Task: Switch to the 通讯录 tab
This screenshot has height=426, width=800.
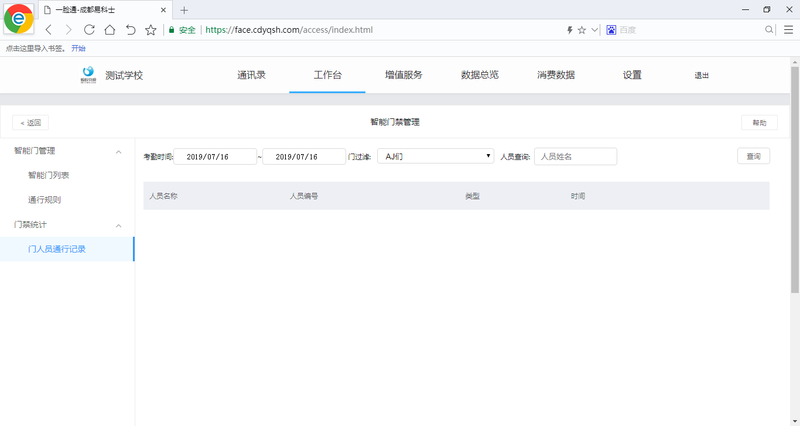Action: (x=251, y=75)
